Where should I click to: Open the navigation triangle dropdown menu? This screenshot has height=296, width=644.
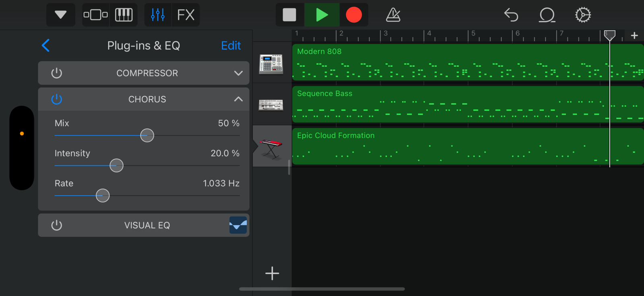tap(61, 15)
